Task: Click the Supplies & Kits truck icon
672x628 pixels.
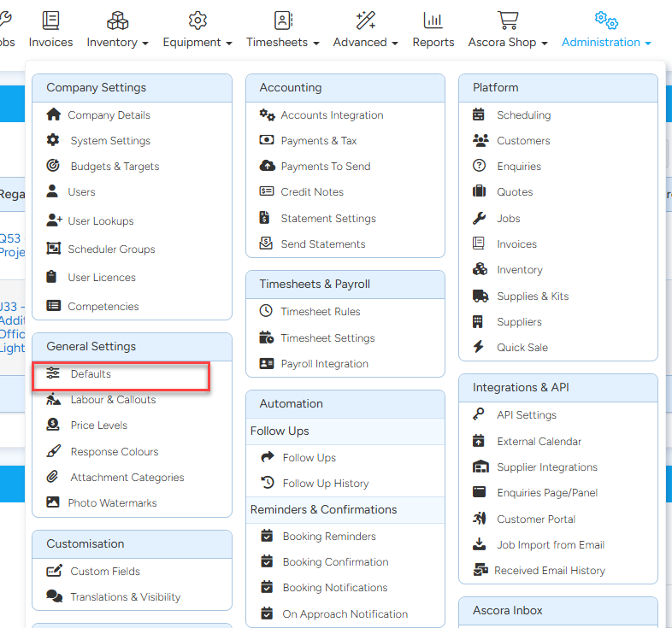Action: tap(480, 296)
